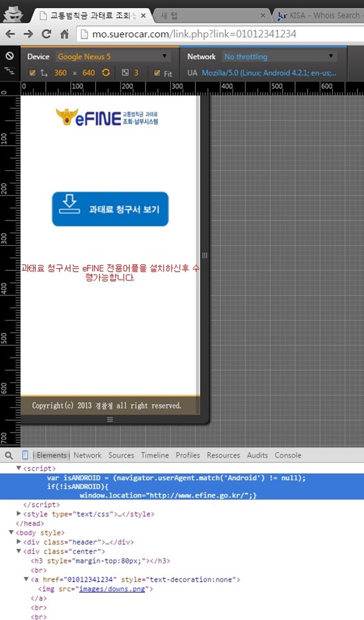364x620 pixels.
Task: Open the Resources panel tab
Action: [223, 455]
